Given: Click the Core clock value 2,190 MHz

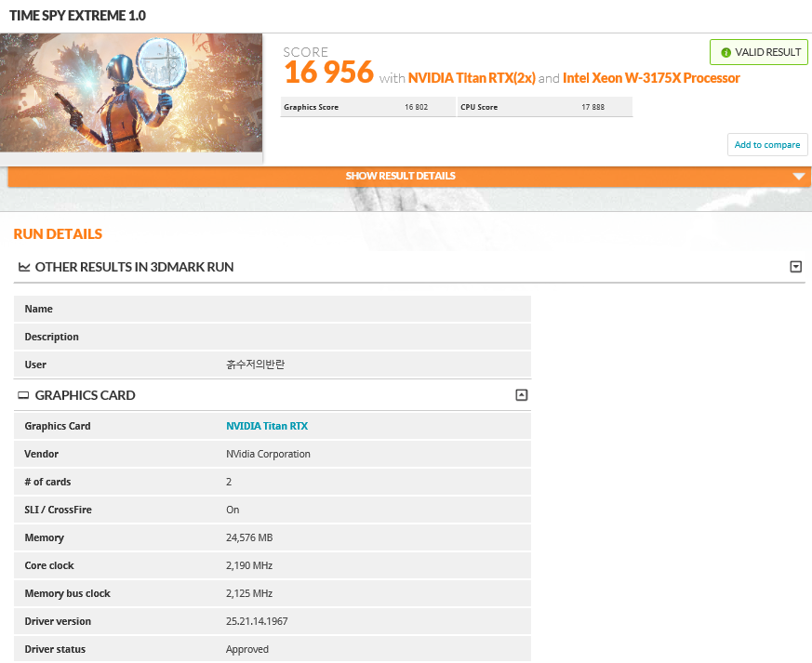Looking at the screenshot, I should 249,565.
